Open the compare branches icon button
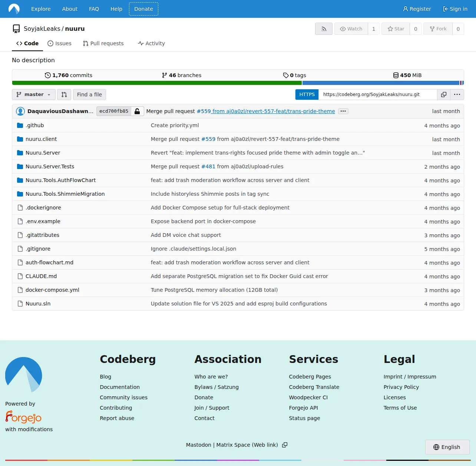Image resolution: width=476 pixels, height=466 pixels. point(64,95)
